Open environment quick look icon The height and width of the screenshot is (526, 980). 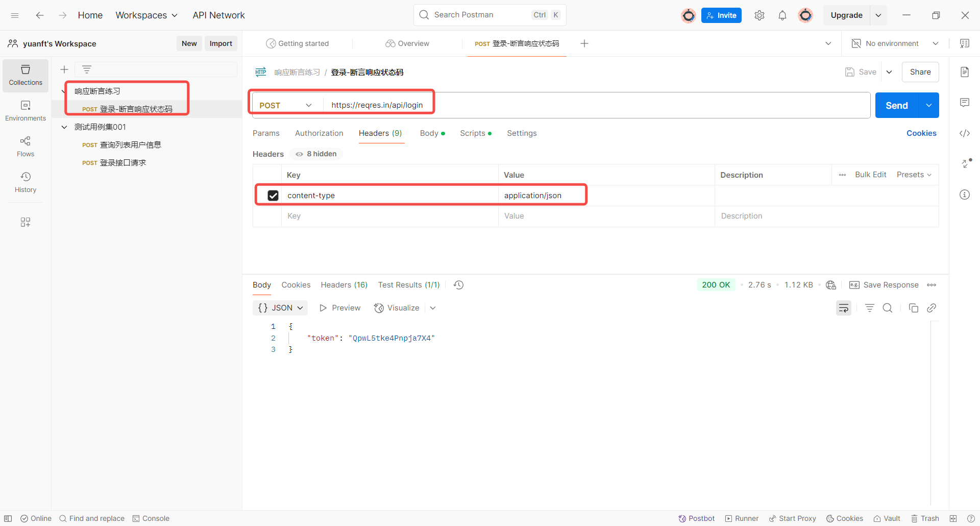pos(965,43)
